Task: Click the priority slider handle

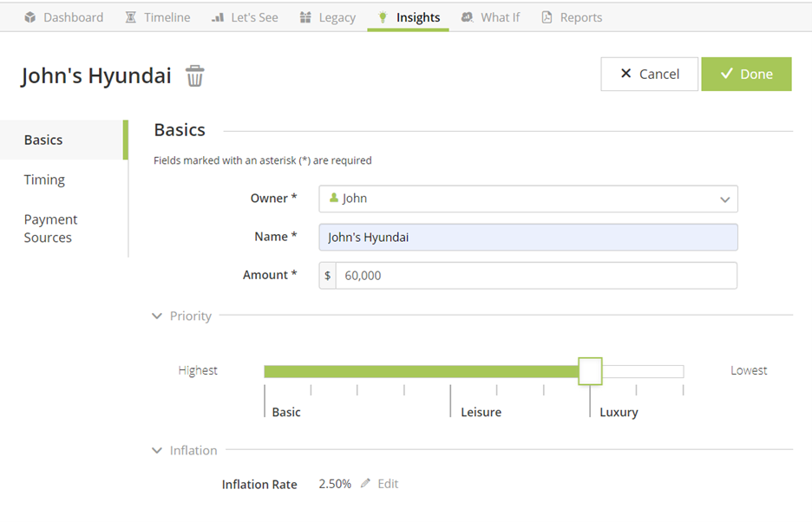Action: pyautogui.click(x=590, y=371)
